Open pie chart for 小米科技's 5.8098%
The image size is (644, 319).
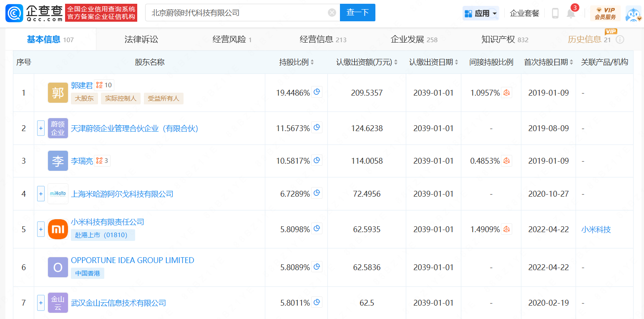317,228
